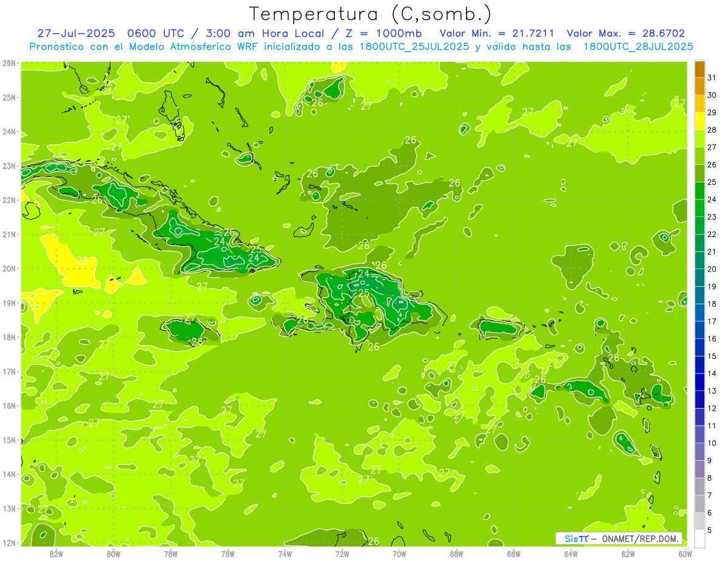Click the dark orange legend swatch above 31

pyautogui.click(x=699, y=69)
